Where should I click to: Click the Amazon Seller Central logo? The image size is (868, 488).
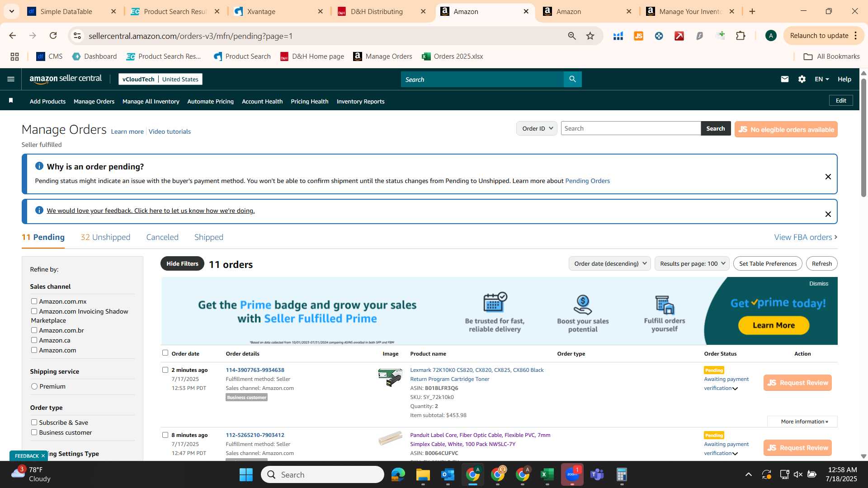coord(66,79)
